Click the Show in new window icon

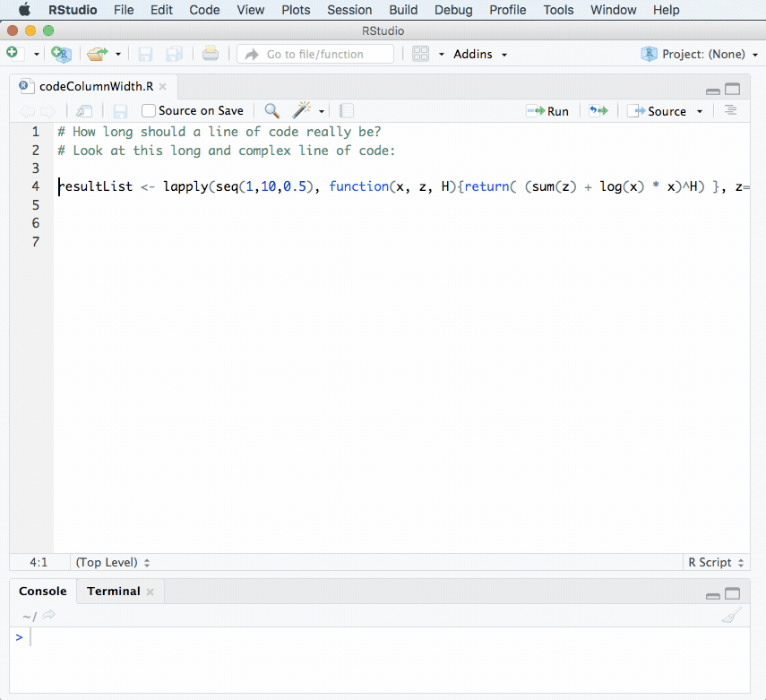coord(84,111)
